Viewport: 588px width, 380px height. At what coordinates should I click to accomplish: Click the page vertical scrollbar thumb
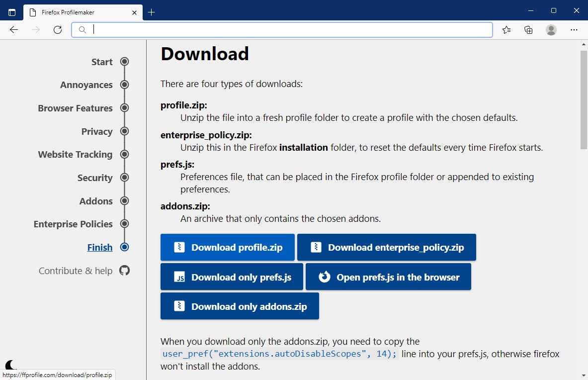click(584, 100)
